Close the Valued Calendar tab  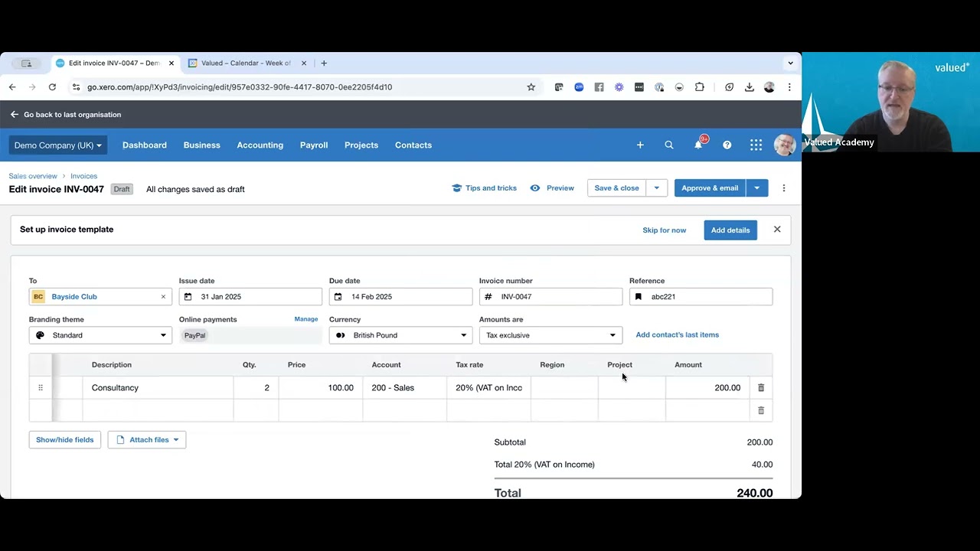pyautogui.click(x=304, y=64)
